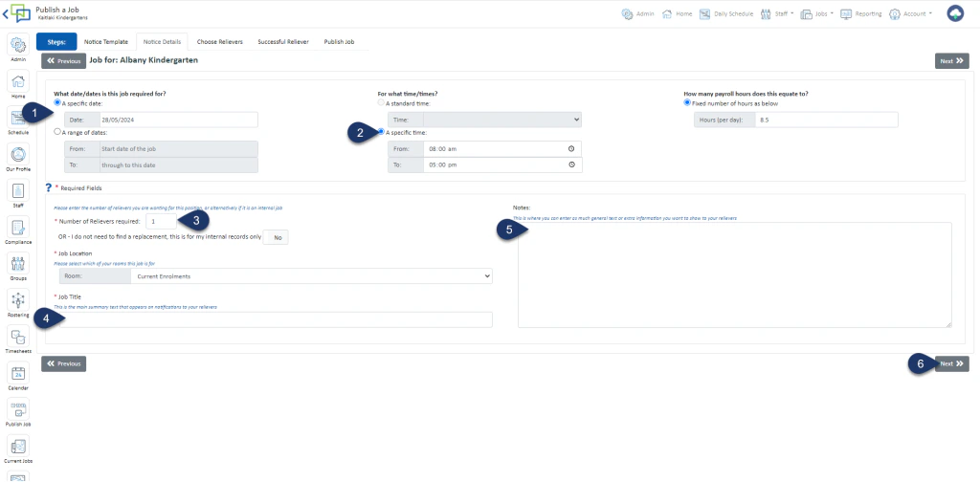Switch to the Notice Template tab
The height and width of the screenshot is (482, 980).
tap(106, 42)
